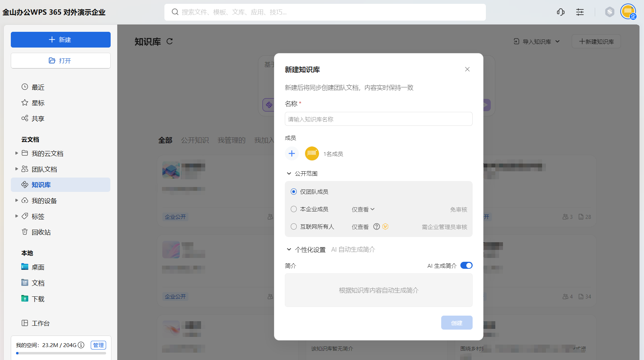The width and height of the screenshot is (644, 360).
Task: Click the 1名成员 text
Action: 333,154
